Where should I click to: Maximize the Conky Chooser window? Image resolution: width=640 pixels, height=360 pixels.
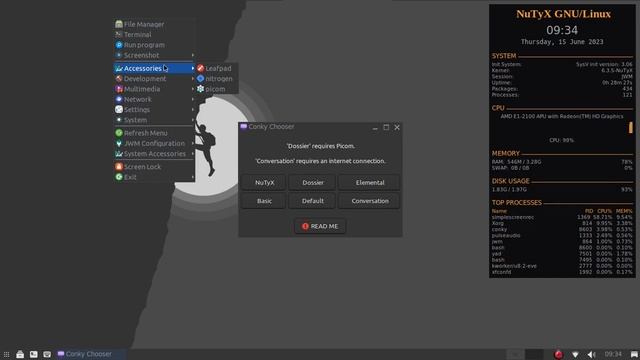(x=386, y=127)
